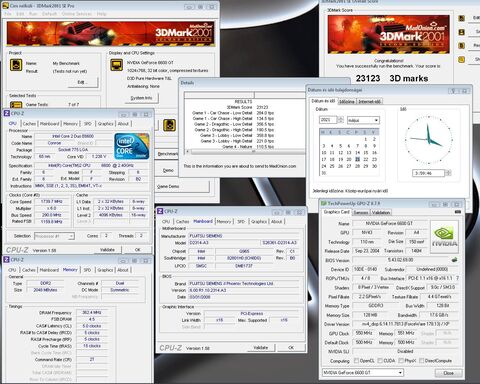Click the 23123 3D marks score text
This screenshot has height=384, width=480.
click(392, 78)
